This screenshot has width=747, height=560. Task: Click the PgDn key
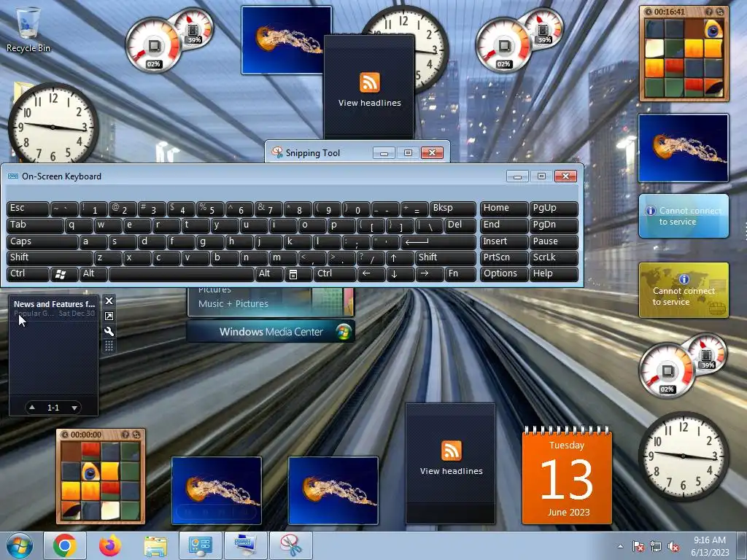554,225
